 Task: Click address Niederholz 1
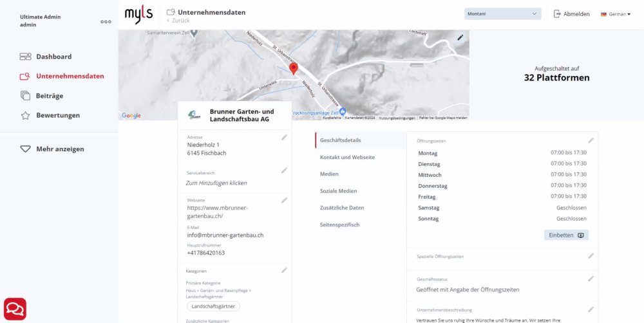tap(204, 145)
